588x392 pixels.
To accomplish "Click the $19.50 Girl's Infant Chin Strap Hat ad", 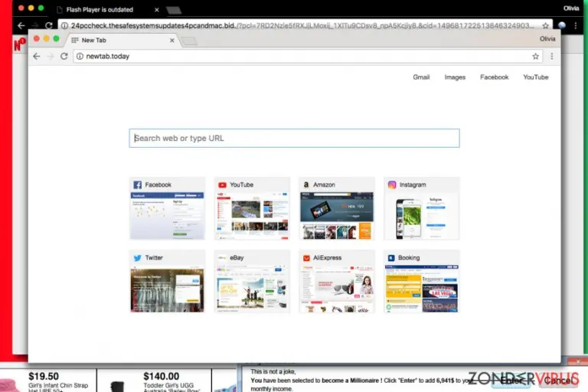I will pyautogui.click(x=48, y=381).
